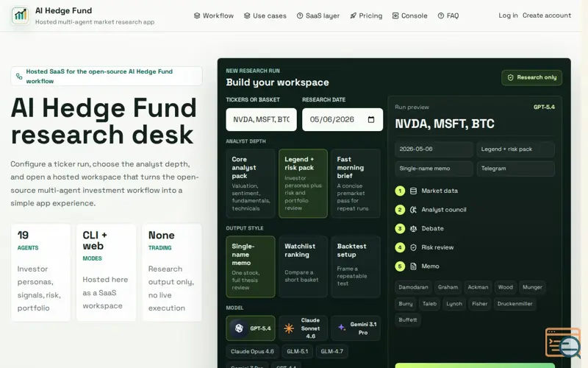Click the Research only shield badge

click(531, 77)
